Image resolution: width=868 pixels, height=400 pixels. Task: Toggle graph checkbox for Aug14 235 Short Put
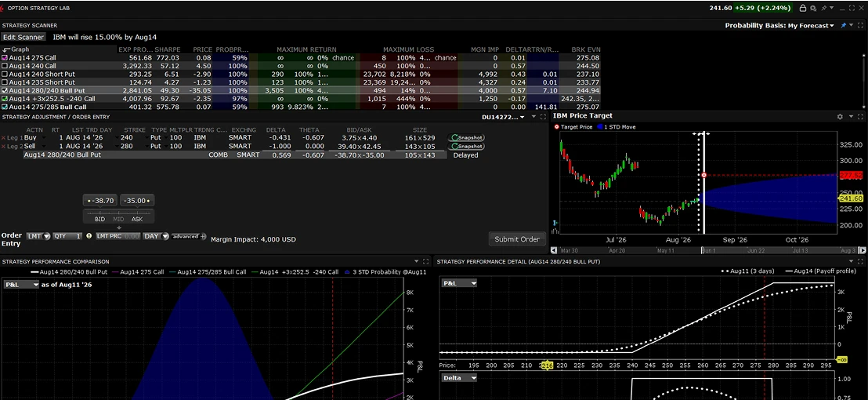[x=5, y=82]
